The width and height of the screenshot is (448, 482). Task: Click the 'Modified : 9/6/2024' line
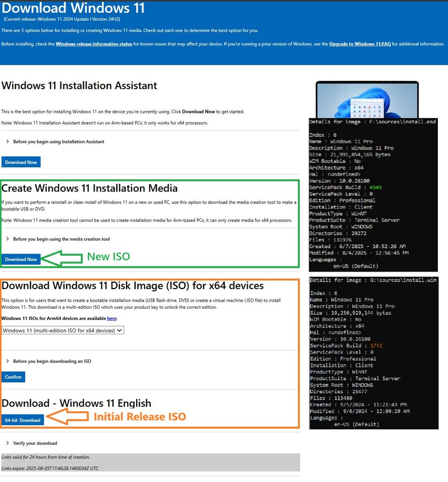(360, 411)
